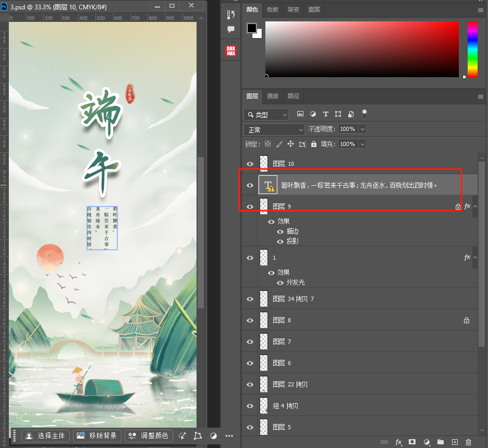Create a new layer with plus icon
Screen dimensions: 488x448
pos(455,442)
